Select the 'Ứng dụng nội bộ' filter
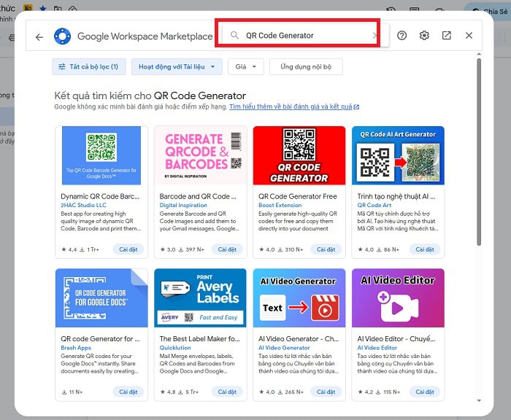511x420 pixels. 306,67
